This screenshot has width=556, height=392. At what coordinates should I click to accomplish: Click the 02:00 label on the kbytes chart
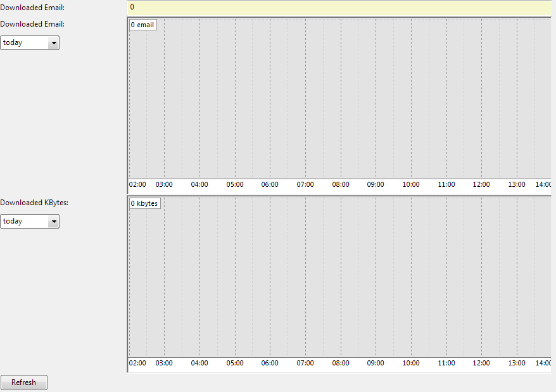[137, 363]
